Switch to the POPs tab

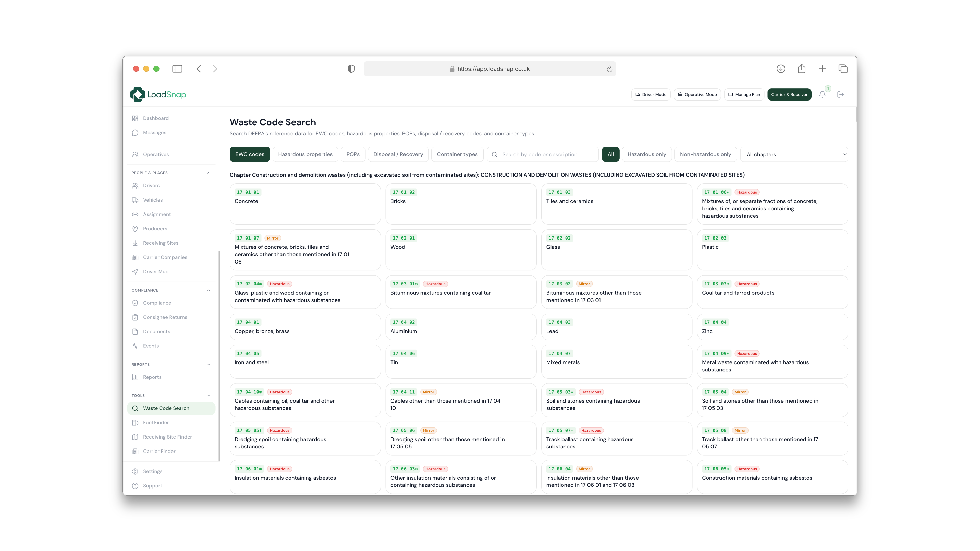point(353,154)
